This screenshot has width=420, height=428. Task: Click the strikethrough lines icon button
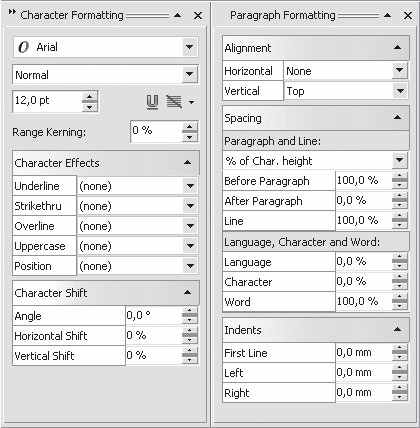point(174,102)
